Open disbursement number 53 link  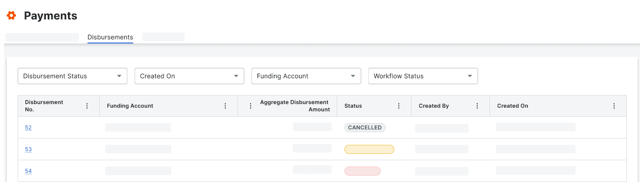[x=28, y=149]
